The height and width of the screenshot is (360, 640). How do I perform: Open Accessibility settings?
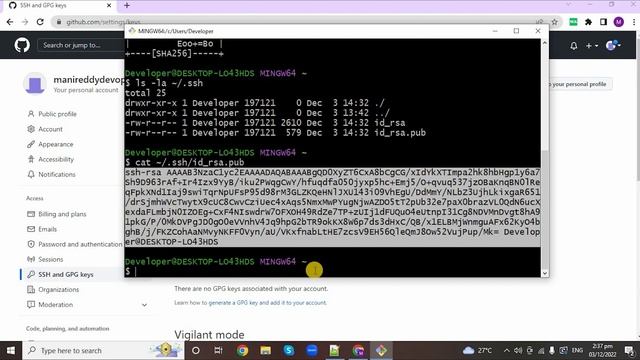point(56,159)
